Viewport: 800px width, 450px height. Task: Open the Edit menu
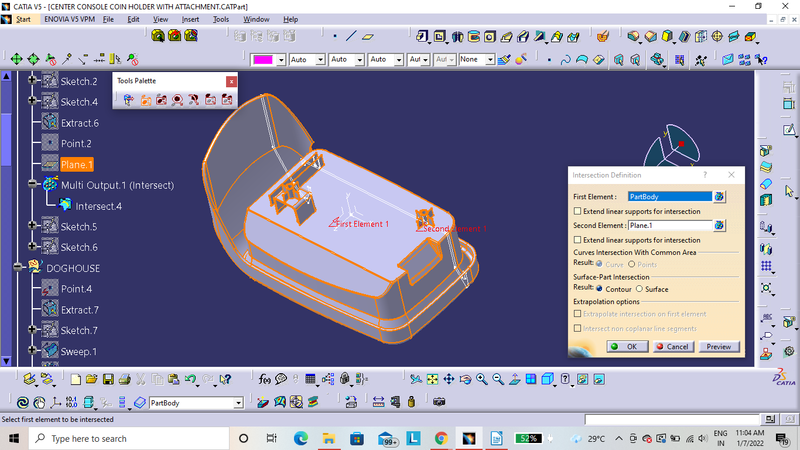[133, 19]
